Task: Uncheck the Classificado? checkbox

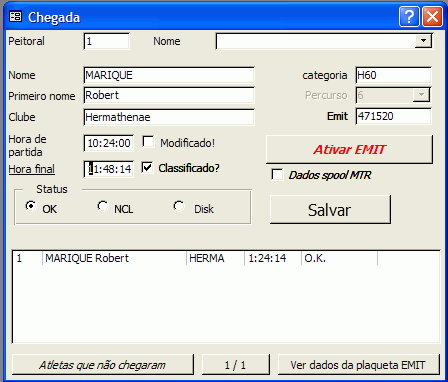Action: pos(147,168)
